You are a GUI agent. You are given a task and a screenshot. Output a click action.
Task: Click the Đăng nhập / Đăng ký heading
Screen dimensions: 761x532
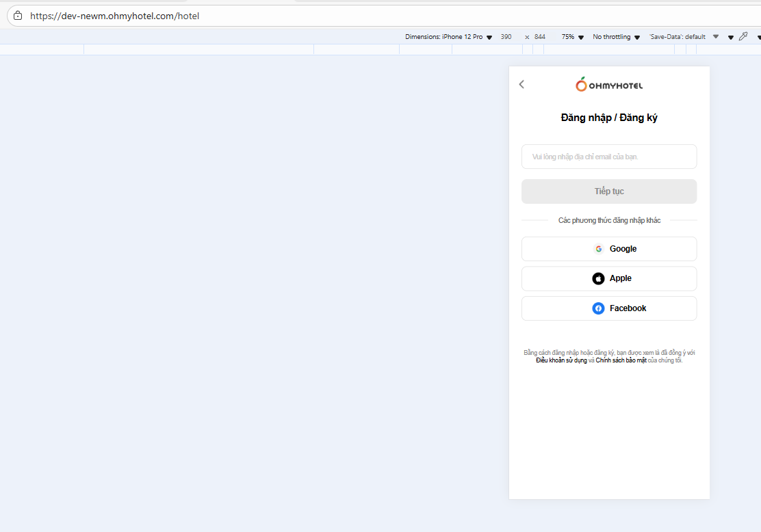(609, 118)
